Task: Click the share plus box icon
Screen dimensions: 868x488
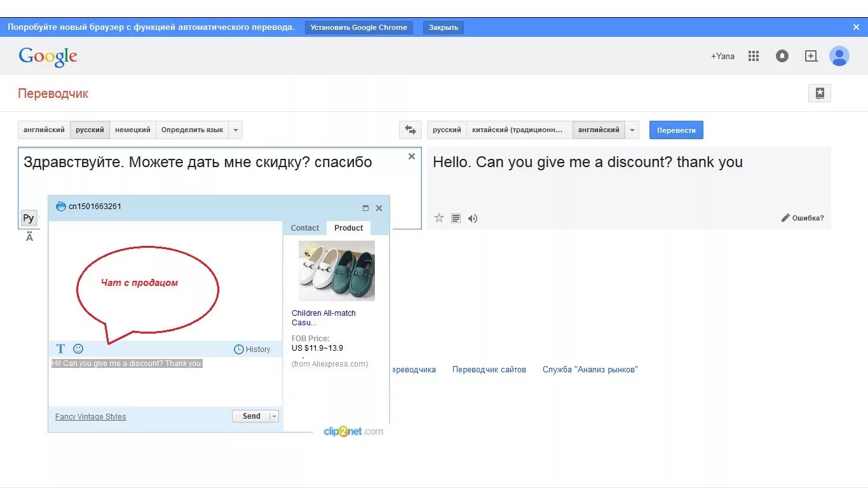Action: (x=811, y=56)
